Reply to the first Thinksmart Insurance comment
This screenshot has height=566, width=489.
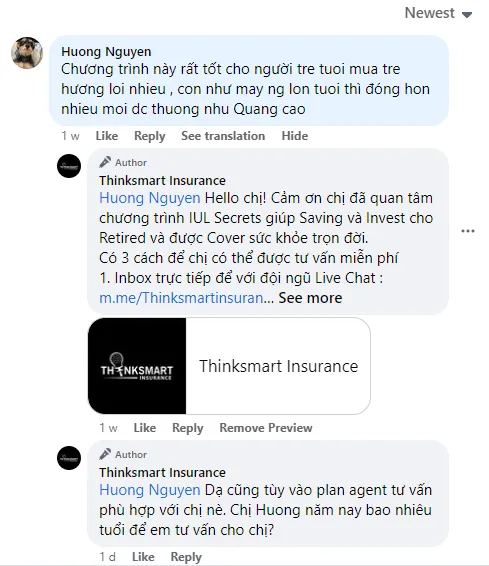pos(187,428)
